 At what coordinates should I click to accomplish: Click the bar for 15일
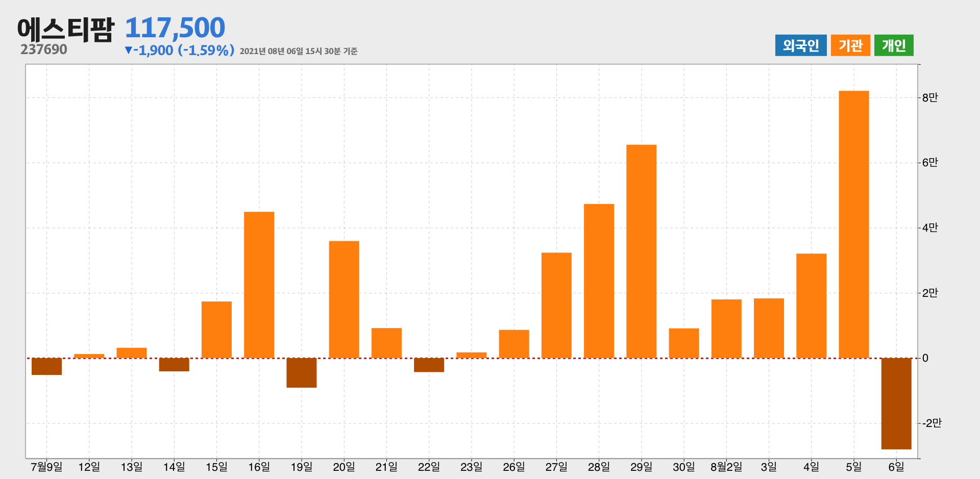tap(216, 330)
